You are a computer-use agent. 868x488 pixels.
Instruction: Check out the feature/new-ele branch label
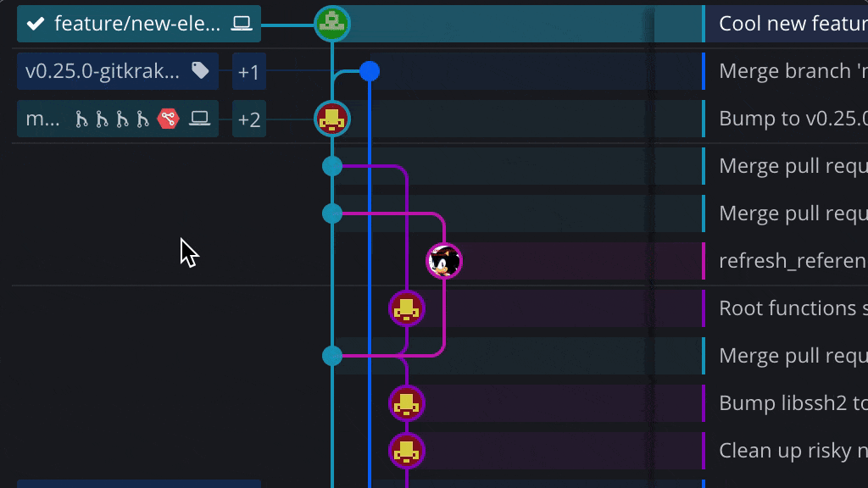pos(136,24)
